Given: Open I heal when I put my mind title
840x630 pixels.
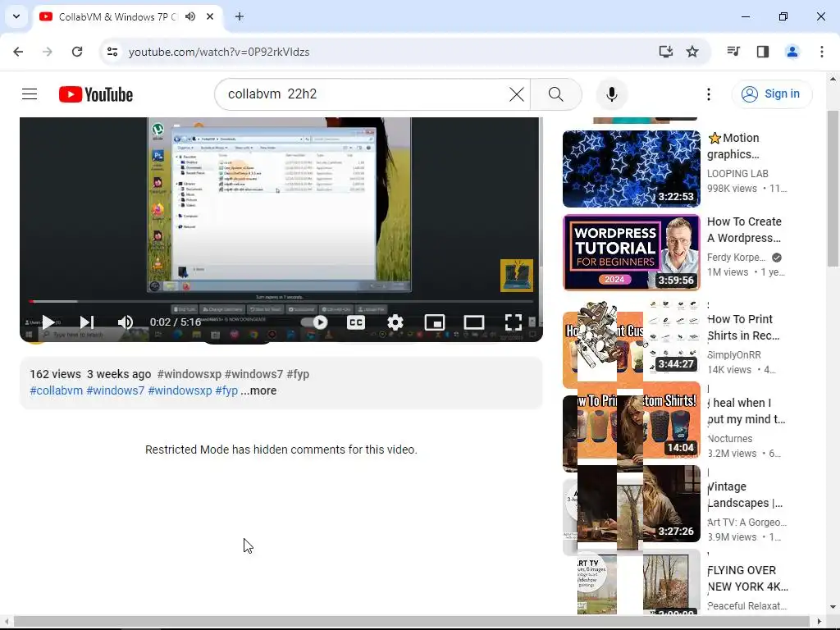Looking at the screenshot, I should point(746,411).
